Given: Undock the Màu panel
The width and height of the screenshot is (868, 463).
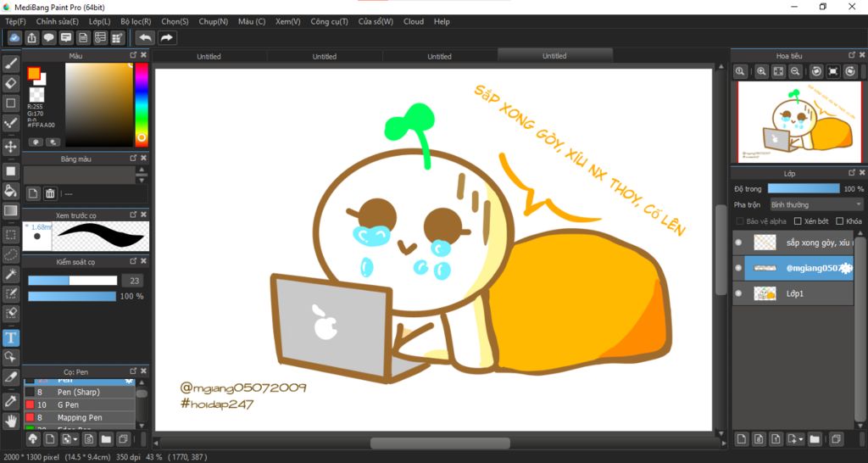Looking at the screenshot, I should click(x=133, y=55).
